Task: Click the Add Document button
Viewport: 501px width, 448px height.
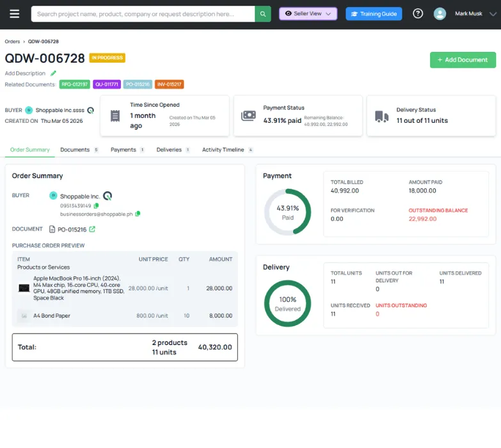Action: tap(463, 60)
